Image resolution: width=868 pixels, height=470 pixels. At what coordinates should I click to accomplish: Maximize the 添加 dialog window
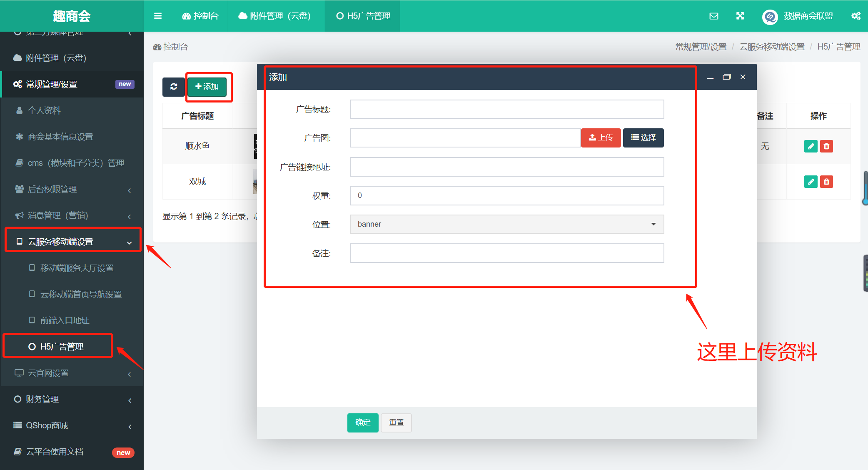(x=726, y=77)
